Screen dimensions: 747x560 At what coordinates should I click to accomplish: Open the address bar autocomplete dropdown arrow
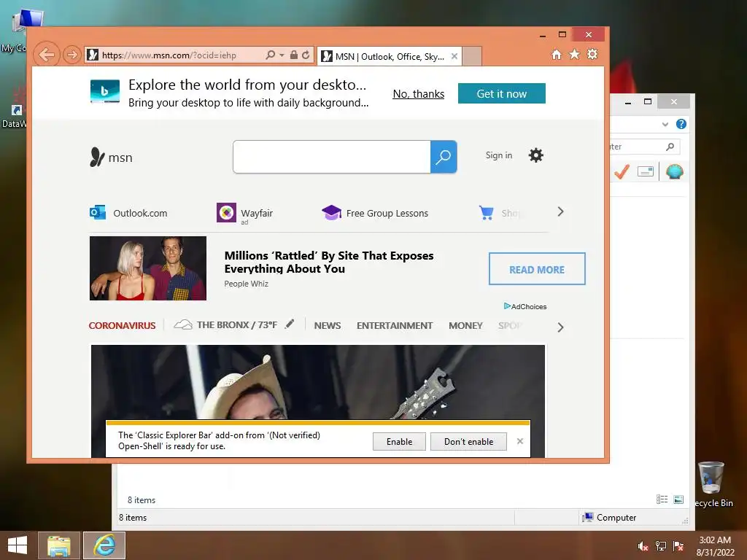tap(282, 55)
